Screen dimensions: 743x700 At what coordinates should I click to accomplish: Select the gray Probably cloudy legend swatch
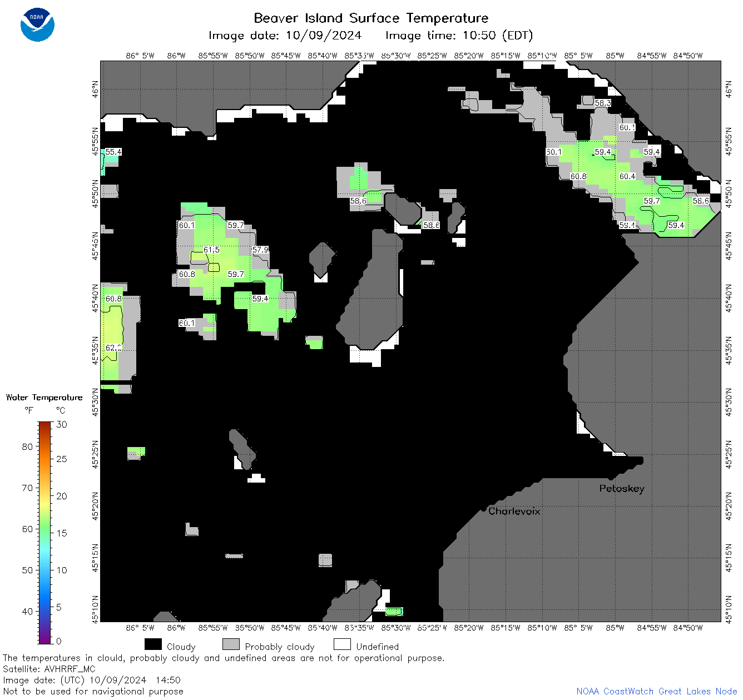point(231,644)
